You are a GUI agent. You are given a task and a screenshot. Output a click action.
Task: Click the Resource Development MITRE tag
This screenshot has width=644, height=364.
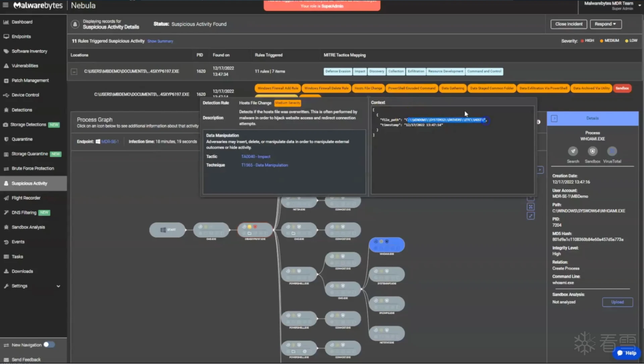[446, 71]
